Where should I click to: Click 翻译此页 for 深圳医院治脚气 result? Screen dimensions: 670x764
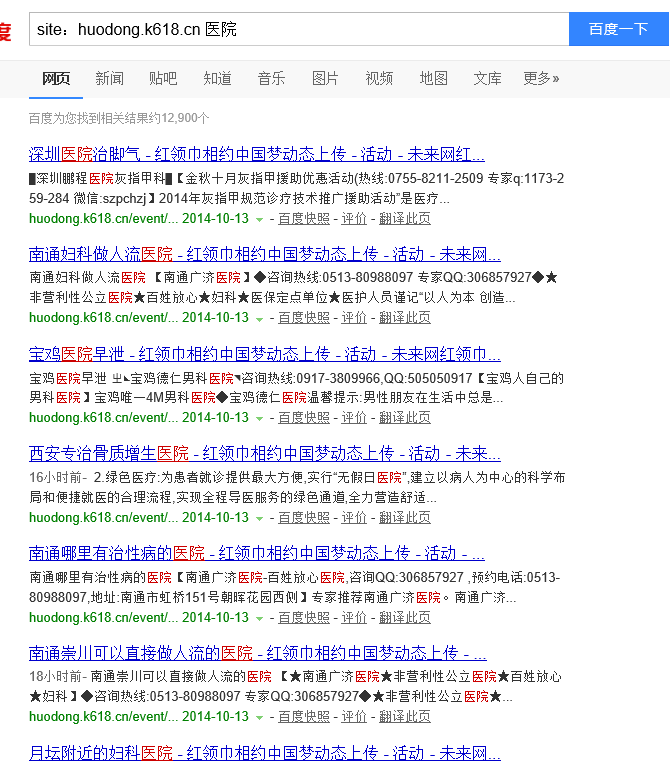tap(405, 219)
